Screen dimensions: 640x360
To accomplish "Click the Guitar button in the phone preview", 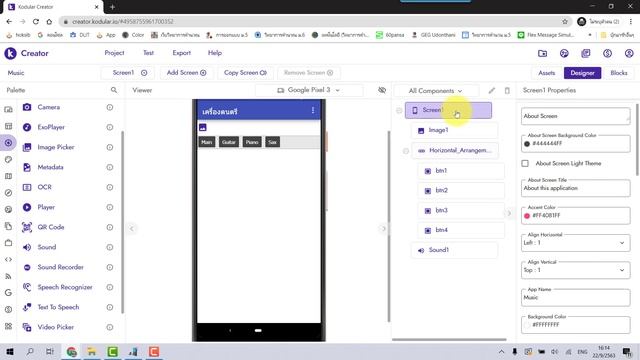I will click(x=229, y=142).
